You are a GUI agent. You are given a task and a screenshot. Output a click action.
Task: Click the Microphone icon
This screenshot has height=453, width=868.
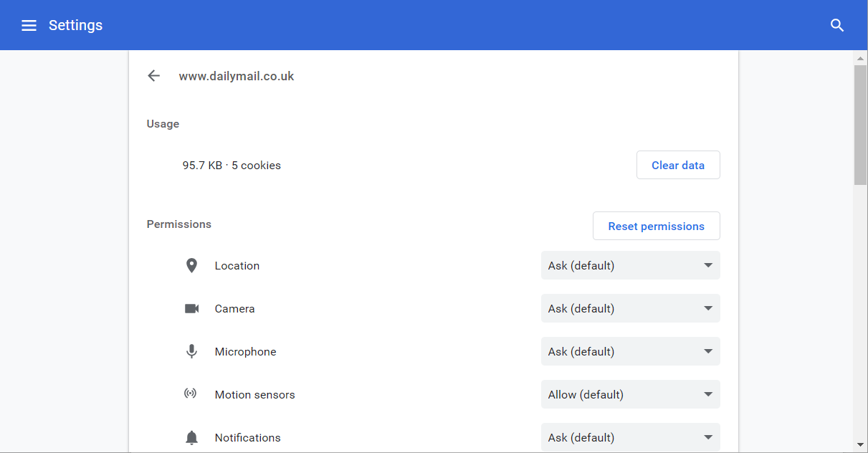point(191,352)
